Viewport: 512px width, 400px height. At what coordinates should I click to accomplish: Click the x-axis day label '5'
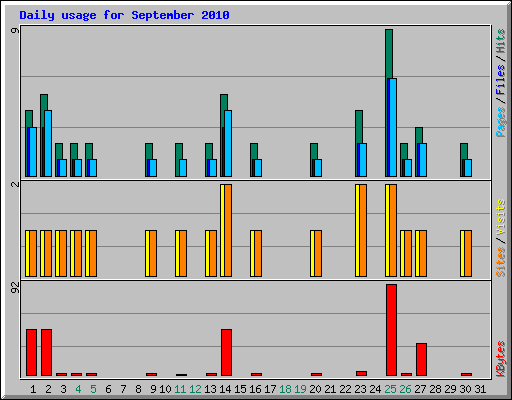point(93,389)
